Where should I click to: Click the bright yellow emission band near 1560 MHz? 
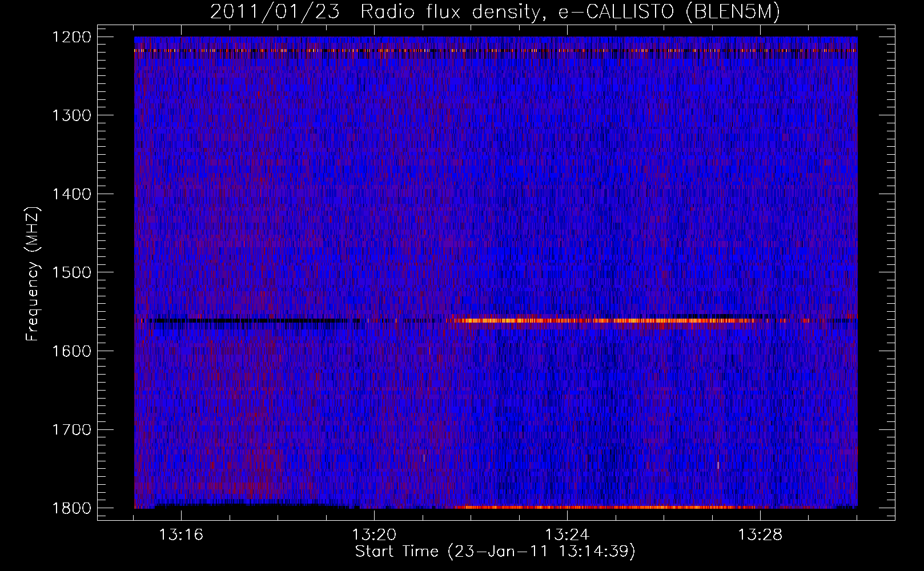click(600, 320)
